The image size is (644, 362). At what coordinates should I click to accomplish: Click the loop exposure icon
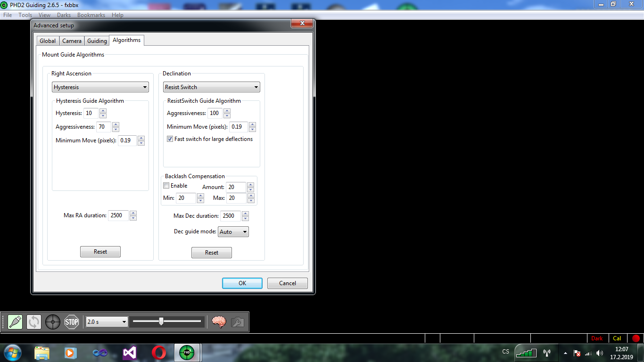[x=34, y=322]
